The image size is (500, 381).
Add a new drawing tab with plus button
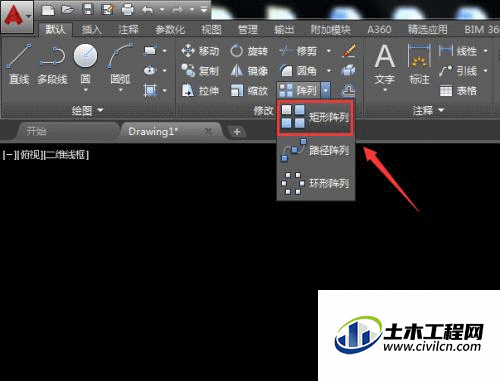pyautogui.click(x=237, y=132)
